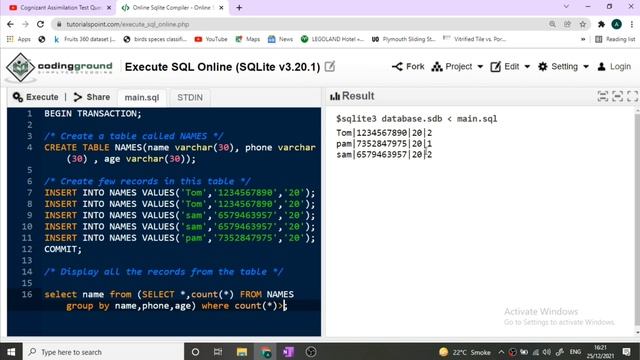The width and height of the screenshot is (640, 360).
Task: Open the Maps bookmark
Action: pyautogui.click(x=248, y=39)
